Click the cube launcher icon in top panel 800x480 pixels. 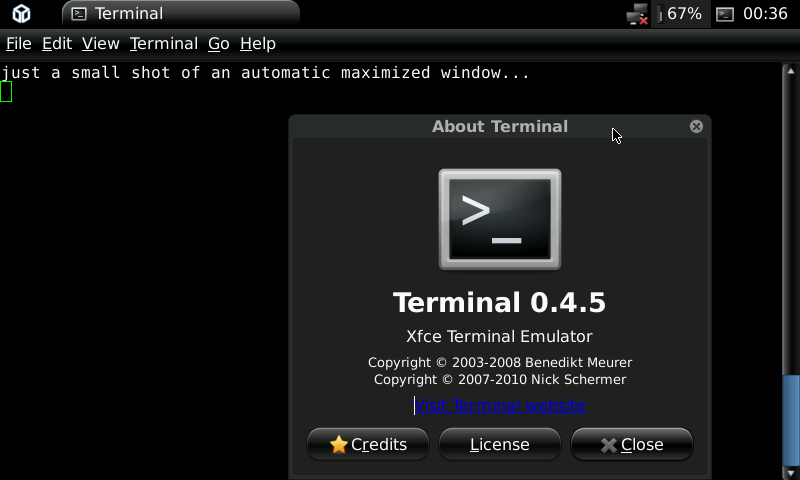click(x=21, y=14)
